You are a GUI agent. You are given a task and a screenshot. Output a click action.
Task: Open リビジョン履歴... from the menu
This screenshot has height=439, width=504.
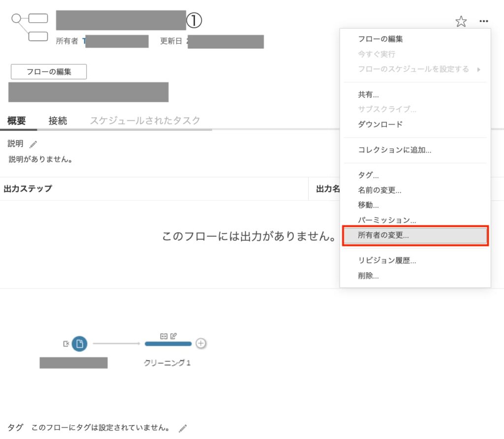click(x=387, y=261)
